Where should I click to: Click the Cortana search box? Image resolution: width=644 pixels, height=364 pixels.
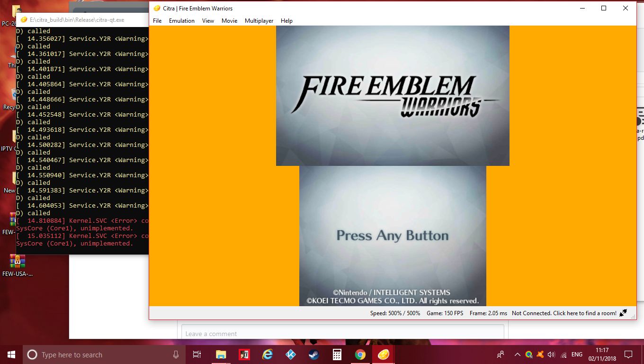[104, 355]
